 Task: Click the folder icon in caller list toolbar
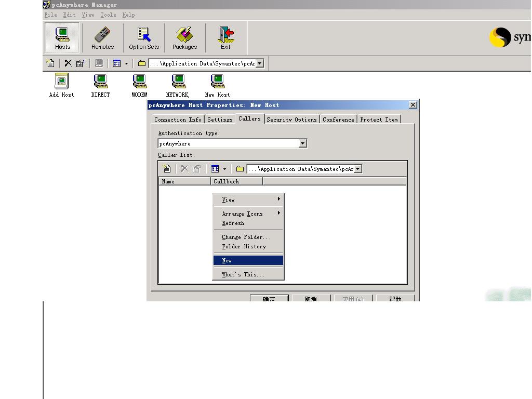[x=240, y=169]
